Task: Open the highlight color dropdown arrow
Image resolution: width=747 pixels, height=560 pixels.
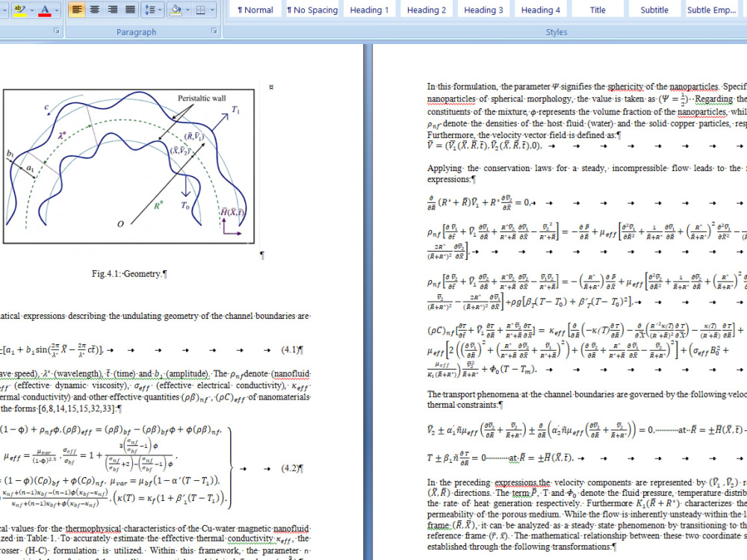Action: [31, 10]
